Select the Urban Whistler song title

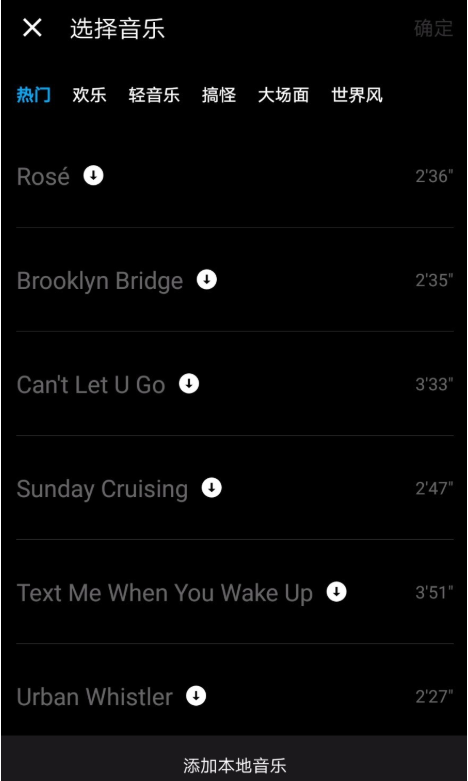95,697
